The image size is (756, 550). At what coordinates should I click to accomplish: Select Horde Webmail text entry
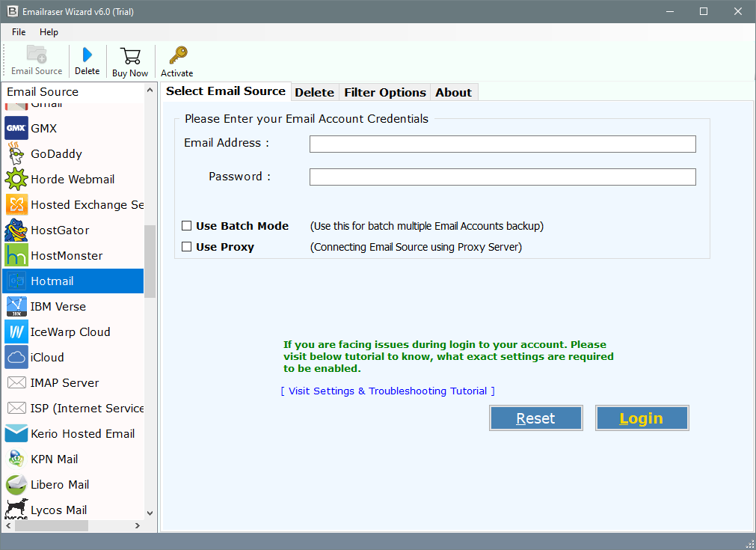(73, 179)
